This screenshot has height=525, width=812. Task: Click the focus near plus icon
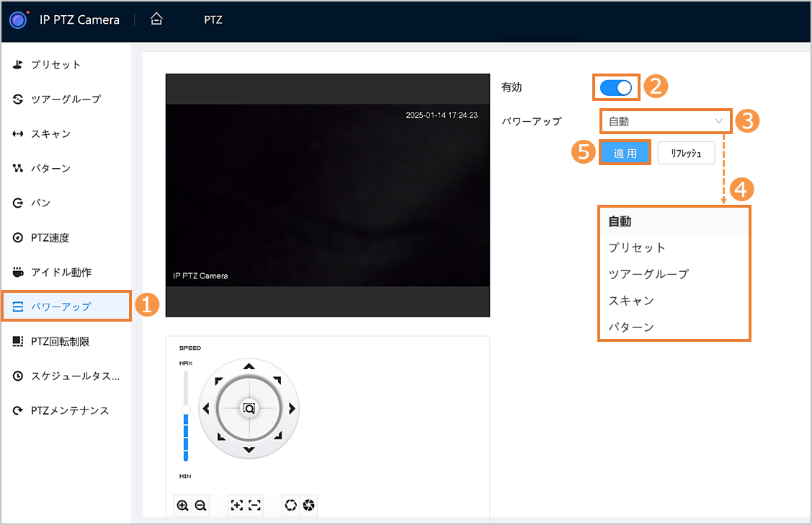click(236, 506)
